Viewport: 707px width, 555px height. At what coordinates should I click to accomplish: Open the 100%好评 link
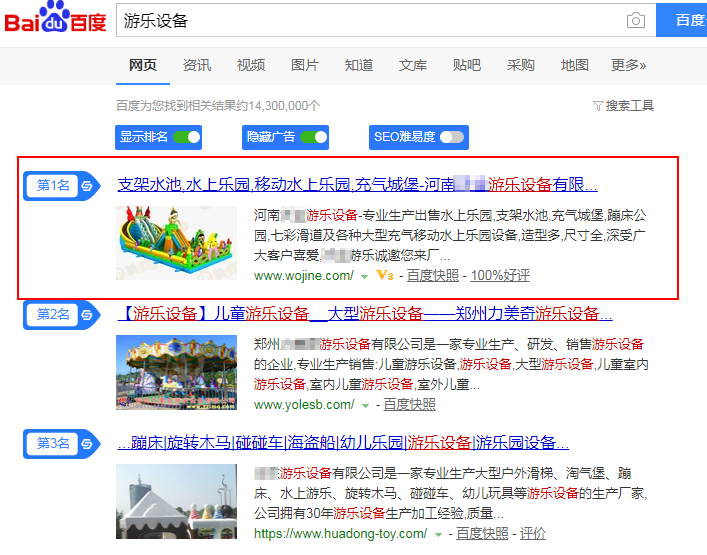click(500, 276)
